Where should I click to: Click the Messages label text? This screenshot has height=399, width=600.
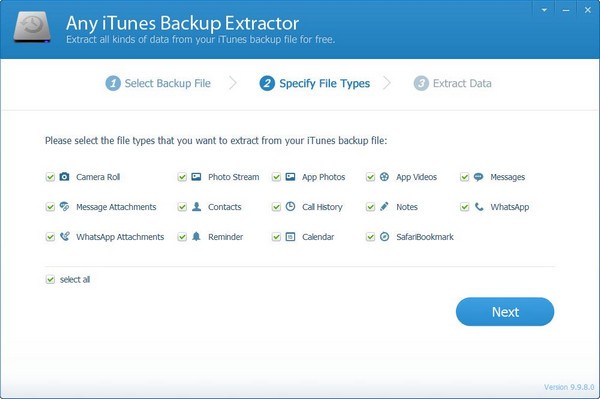(507, 177)
